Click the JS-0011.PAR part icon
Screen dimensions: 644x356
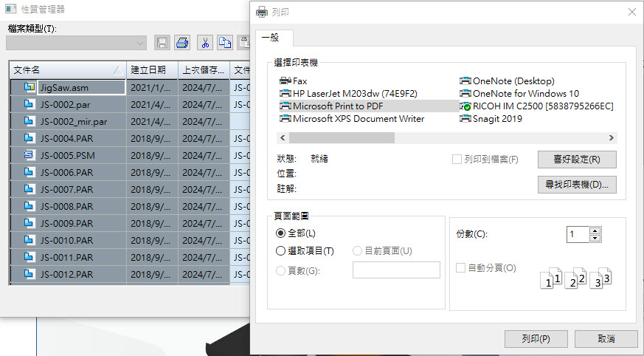point(29,257)
